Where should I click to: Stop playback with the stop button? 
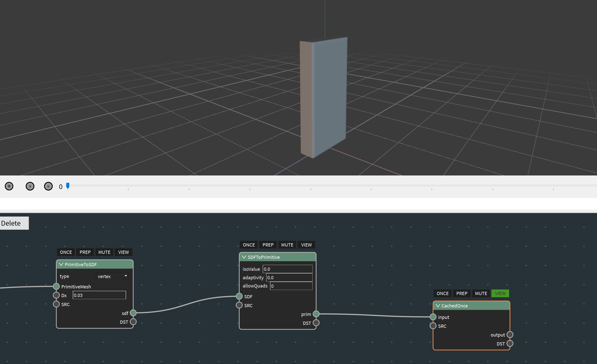click(9, 186)
